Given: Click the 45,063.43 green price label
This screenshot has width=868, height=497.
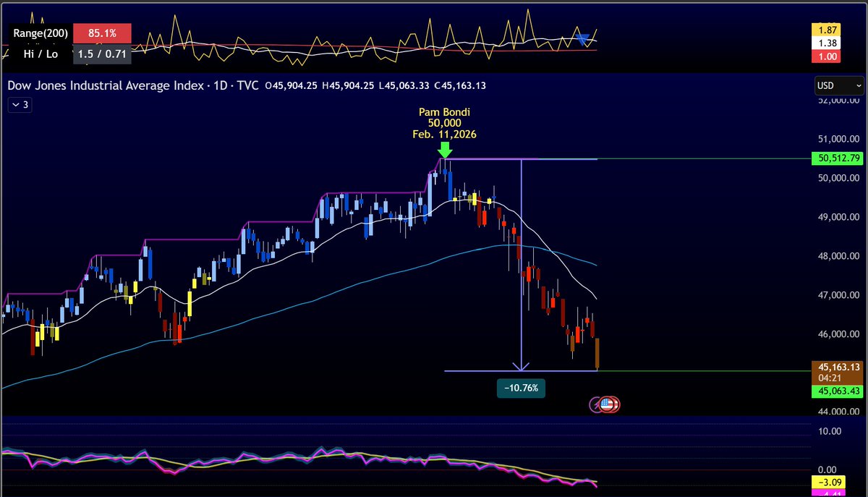Looking at the screenshot, I should pyautogui.click(x=837, y=391).
